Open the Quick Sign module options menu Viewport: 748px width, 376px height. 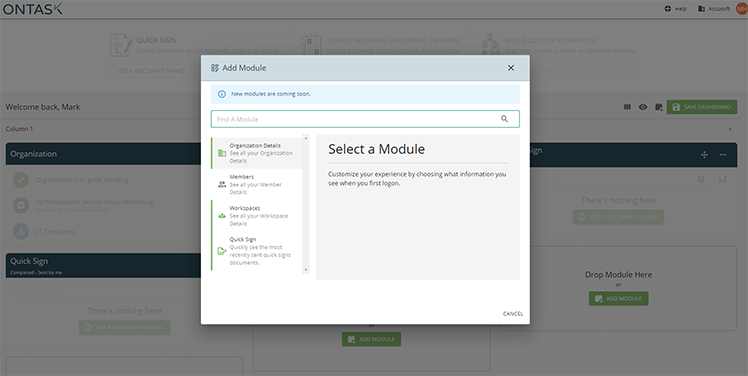coord(723,155)
